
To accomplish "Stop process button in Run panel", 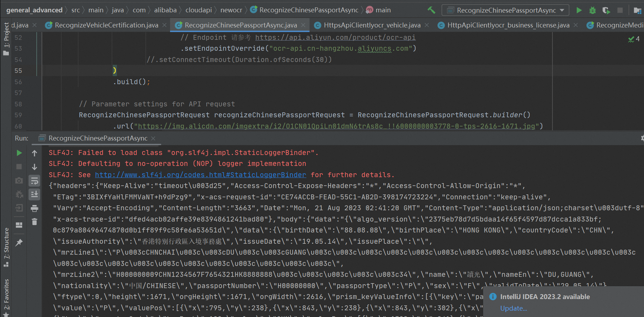I will (19, 167).
